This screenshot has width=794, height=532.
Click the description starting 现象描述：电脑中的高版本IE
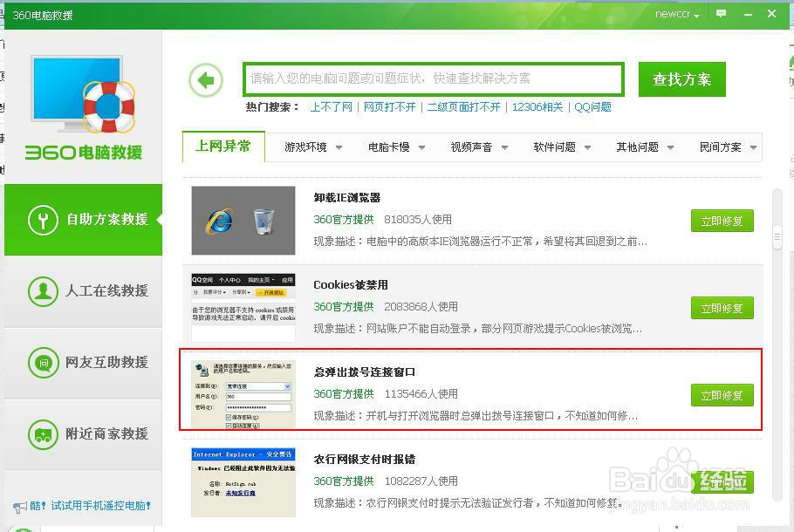pos(480,242)
